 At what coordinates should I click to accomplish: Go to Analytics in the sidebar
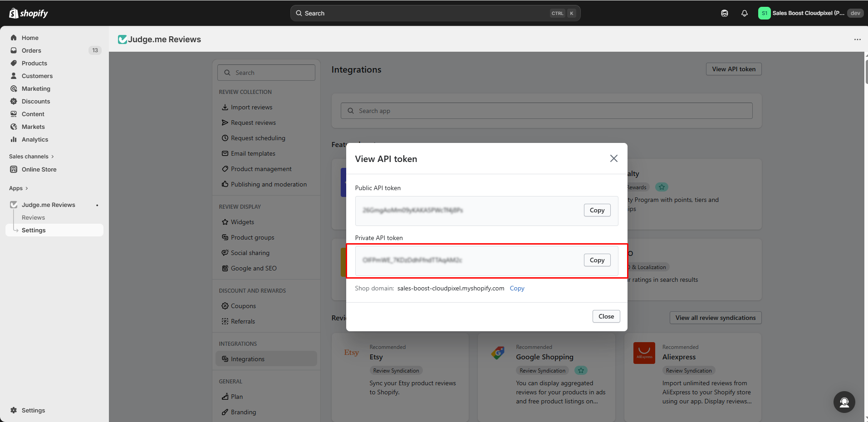[x=35, y=139]
